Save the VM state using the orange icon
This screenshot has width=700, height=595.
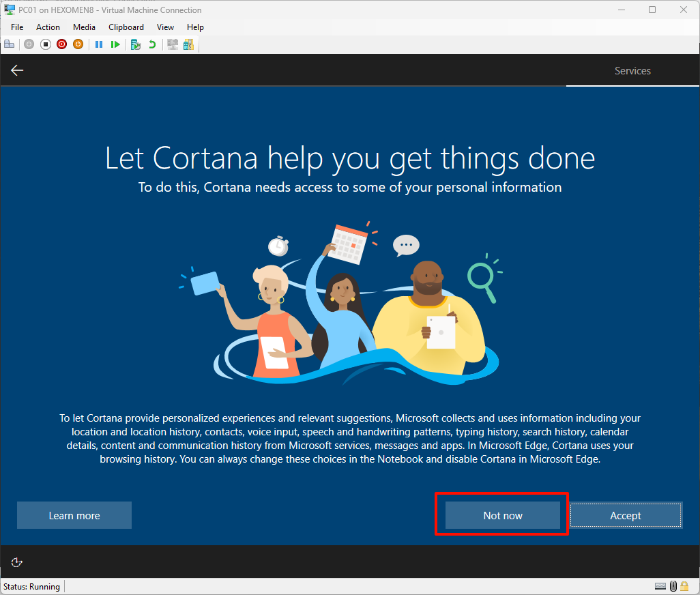coord(78,44)
